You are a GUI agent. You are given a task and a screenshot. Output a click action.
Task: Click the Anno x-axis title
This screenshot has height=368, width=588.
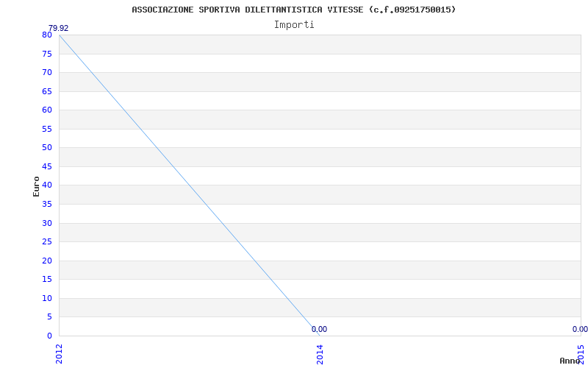(x=570, y=361)
